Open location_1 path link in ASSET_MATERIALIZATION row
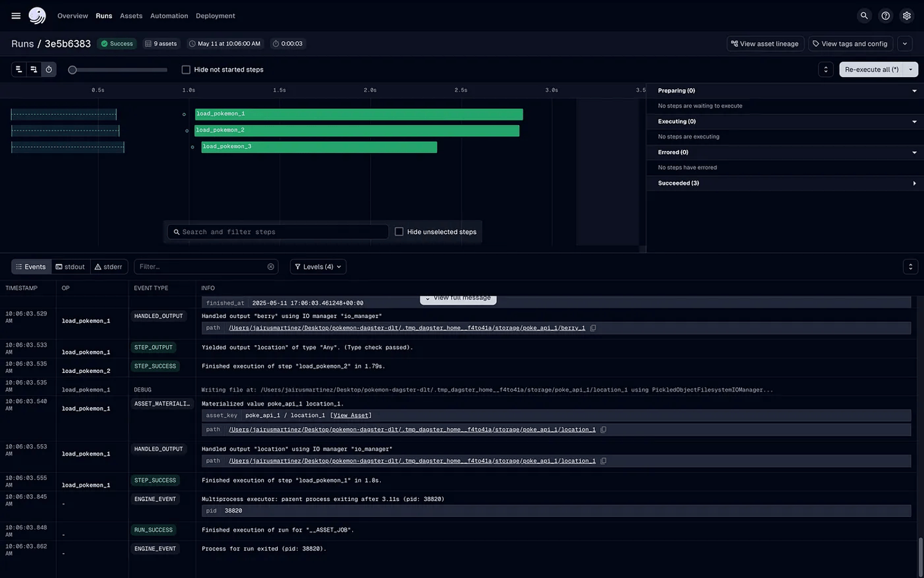Viewport: 924px width, 578px height. point(412,429)
